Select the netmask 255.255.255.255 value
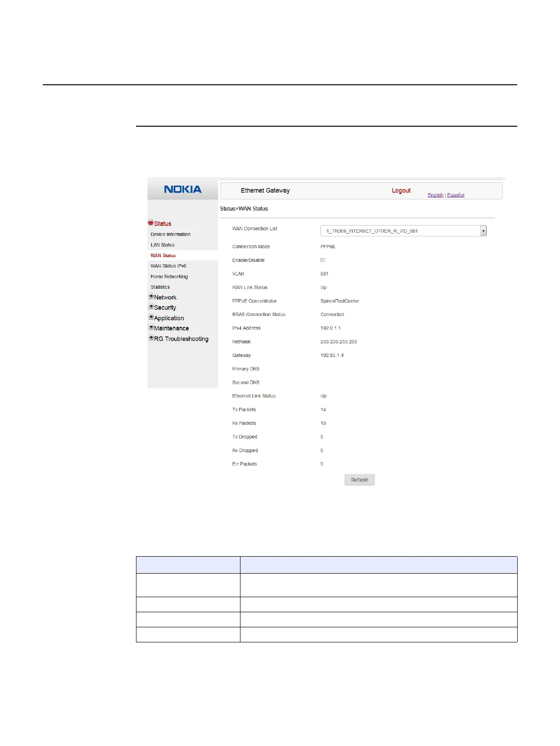This screenshot has height=746, width=560. point(339,342)
